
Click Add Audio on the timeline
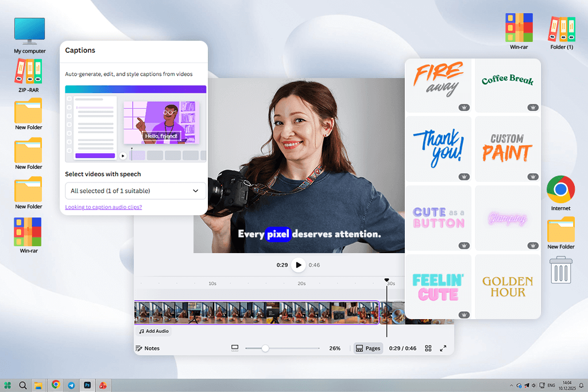154,331
